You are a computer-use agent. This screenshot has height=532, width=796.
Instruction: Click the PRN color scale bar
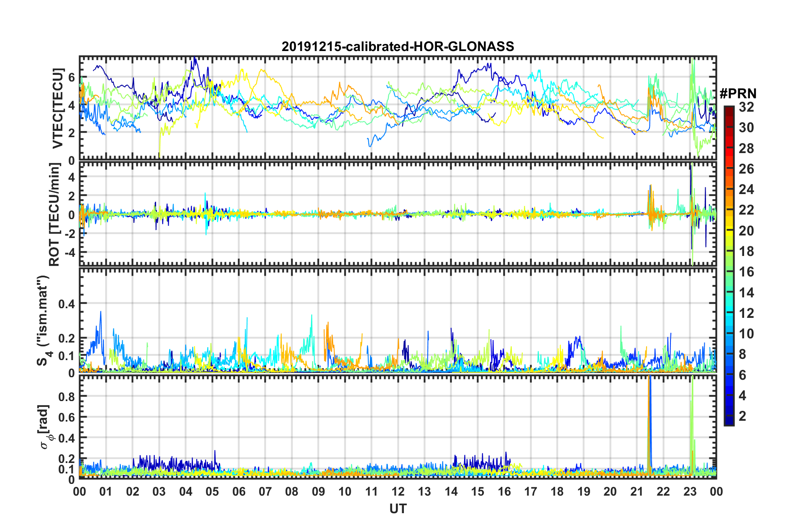[x=729, y=266]
